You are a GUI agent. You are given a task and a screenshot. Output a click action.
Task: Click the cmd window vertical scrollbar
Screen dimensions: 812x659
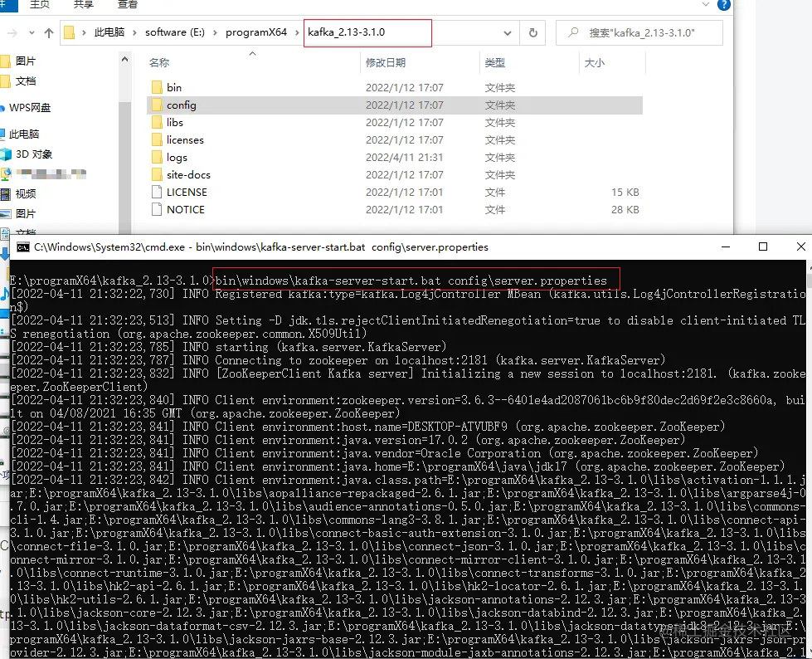point(809,459)
